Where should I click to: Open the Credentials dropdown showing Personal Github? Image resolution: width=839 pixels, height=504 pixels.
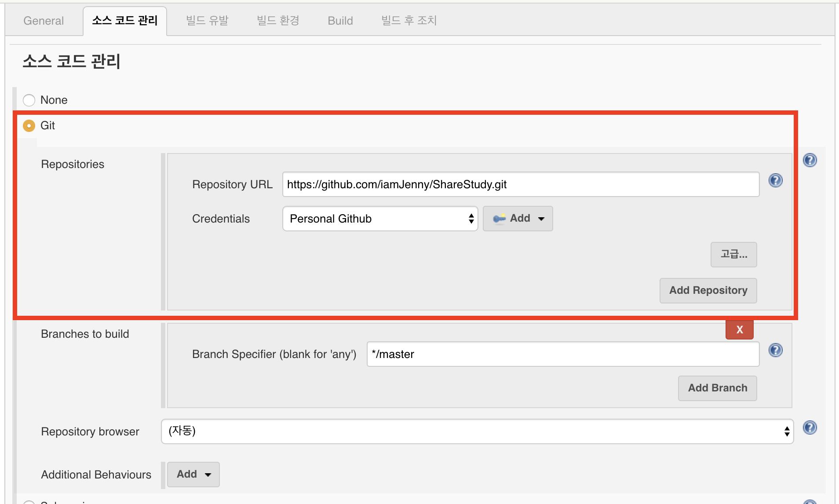(380, 219)
